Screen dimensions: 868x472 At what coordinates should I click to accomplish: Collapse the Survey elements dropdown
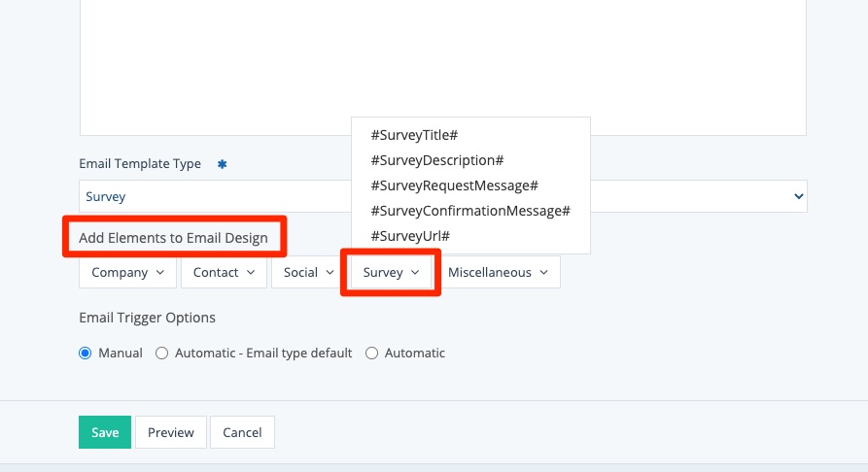391,273
